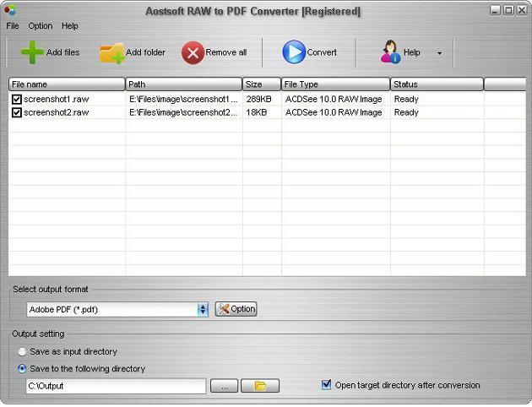This screenshot has width=532, height=407.
Task: Expand the Help toolbar dropdown arrow
Action: (440, 53)
